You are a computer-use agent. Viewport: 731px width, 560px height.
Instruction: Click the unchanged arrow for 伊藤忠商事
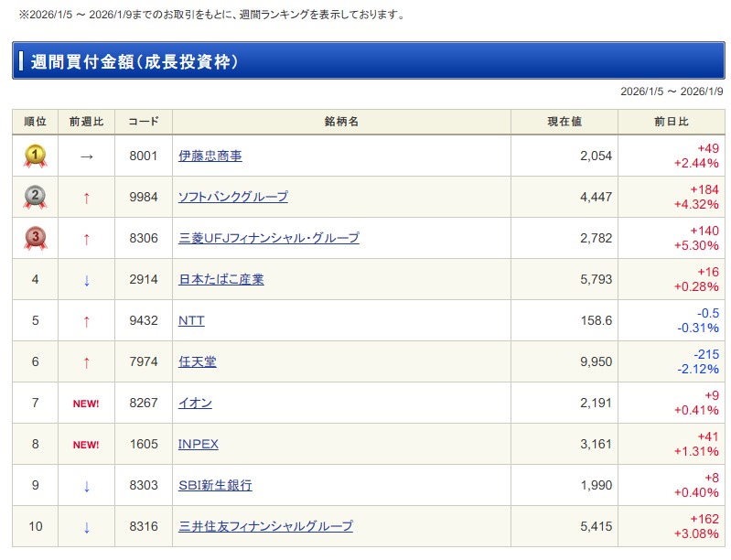click(x=86, y=156)
